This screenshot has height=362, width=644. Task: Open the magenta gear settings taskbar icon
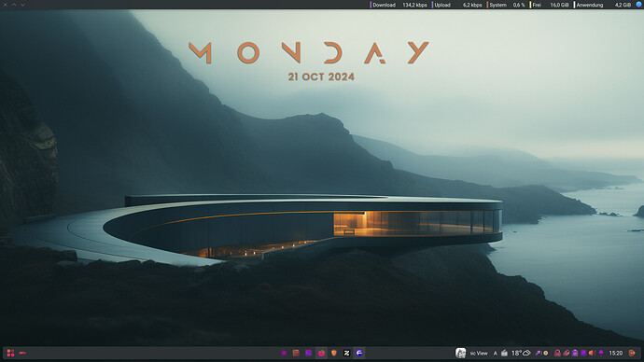tap(284, 353)
